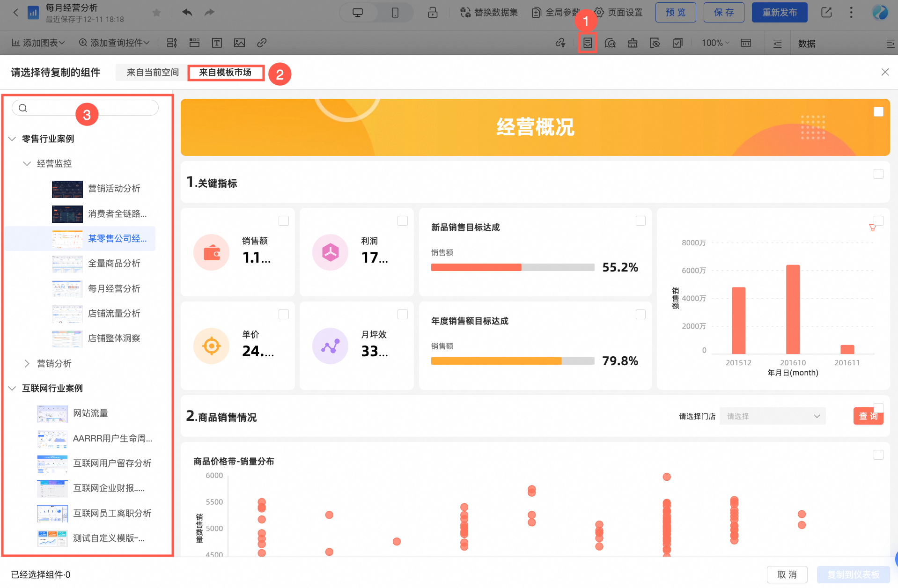The height and width of the screenshot is (588, 898).
Task: Click the favorite star icon
Action: (157, 13)
